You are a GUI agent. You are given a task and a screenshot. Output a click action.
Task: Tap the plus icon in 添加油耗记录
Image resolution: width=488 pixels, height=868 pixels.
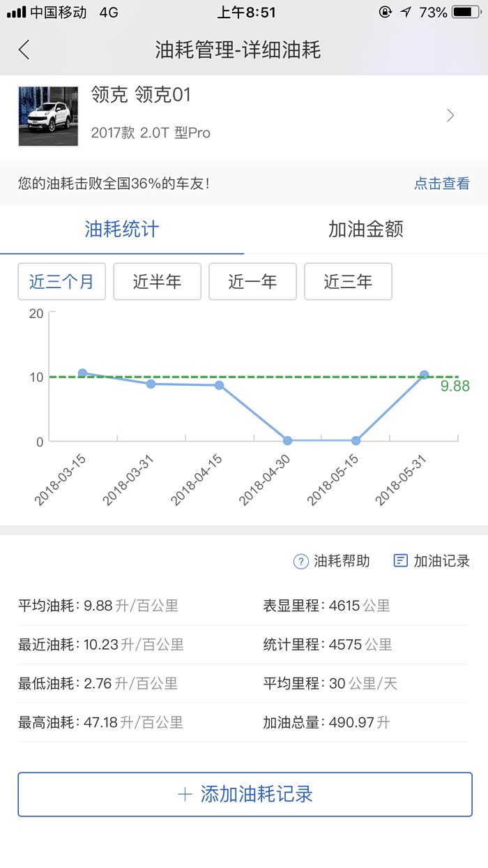coord(185,794)
